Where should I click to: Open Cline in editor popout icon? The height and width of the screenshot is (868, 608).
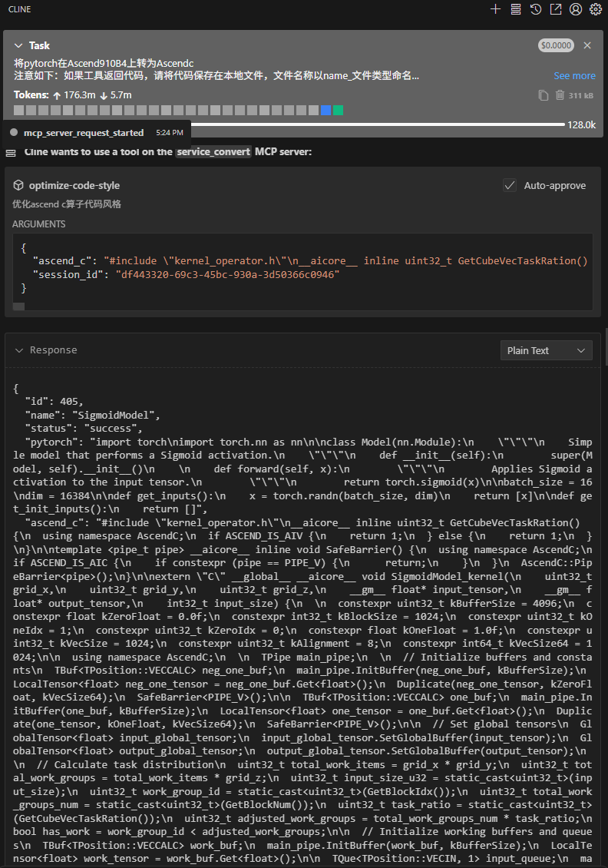click(x=556, y=9)
